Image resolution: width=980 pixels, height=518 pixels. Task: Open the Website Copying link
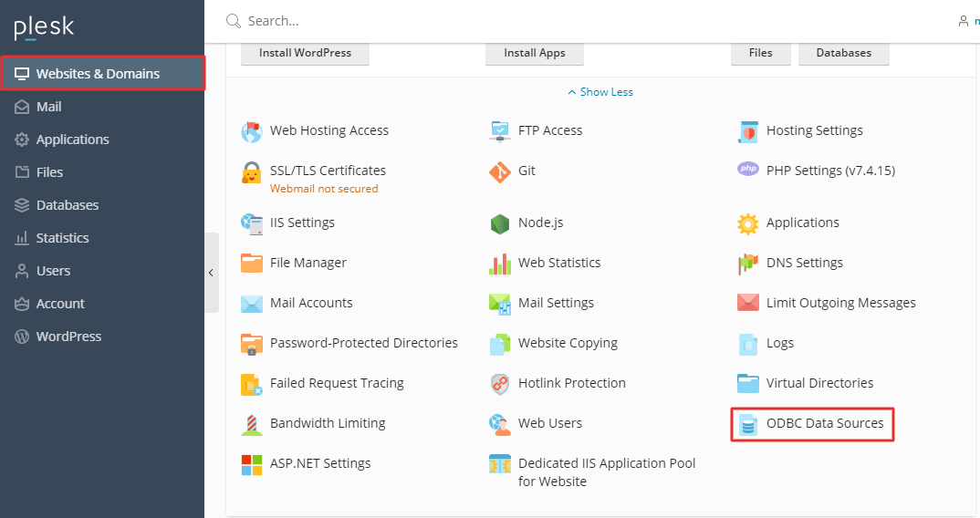[x=568, y=343]
